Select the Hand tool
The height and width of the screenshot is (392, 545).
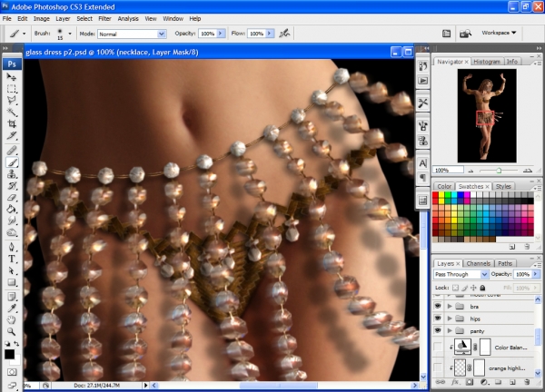tap(12, 320)
